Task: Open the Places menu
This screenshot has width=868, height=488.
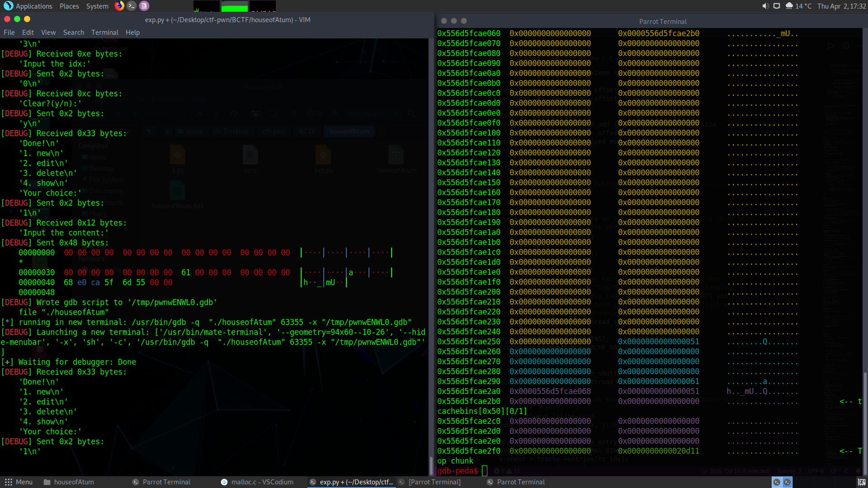Action: click(x=69, y=6)
